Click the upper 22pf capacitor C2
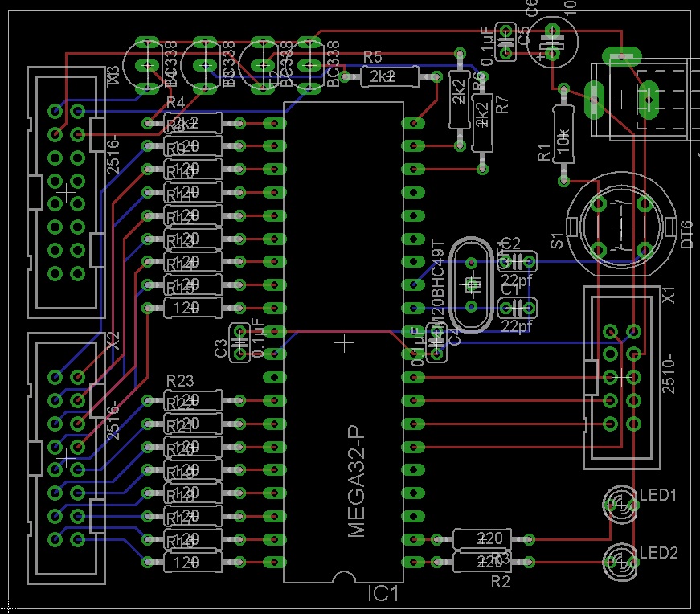This screenshot has width=700, height=614. pyautogui.click(x=517, y=262)
